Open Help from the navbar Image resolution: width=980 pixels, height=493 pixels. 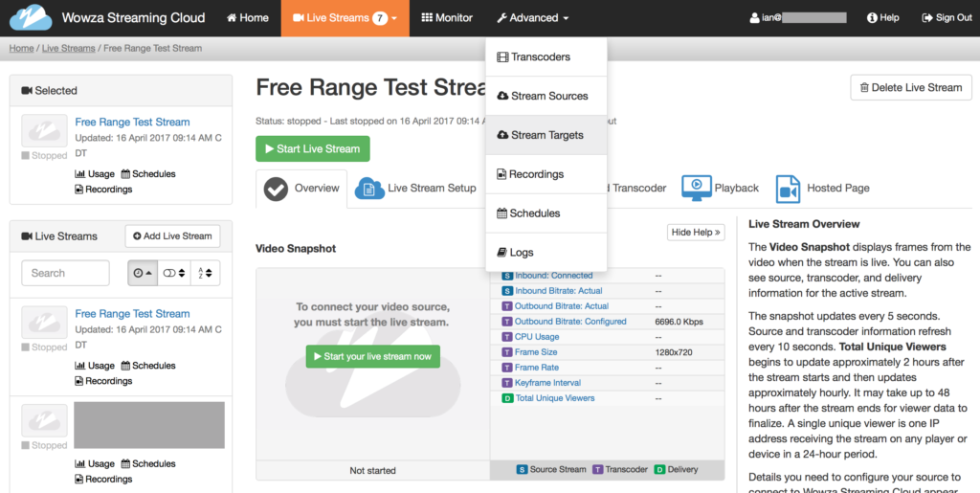click(882, 18)
